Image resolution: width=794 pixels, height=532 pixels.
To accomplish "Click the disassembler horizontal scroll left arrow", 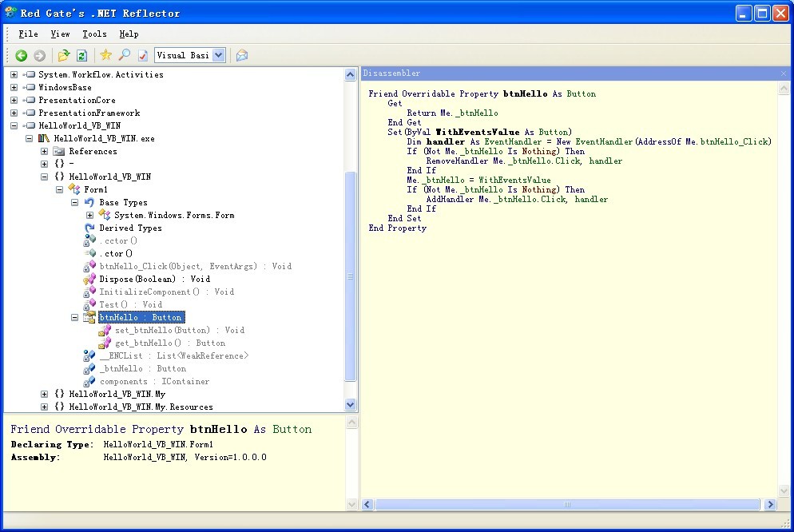I will tap(367, 504).
